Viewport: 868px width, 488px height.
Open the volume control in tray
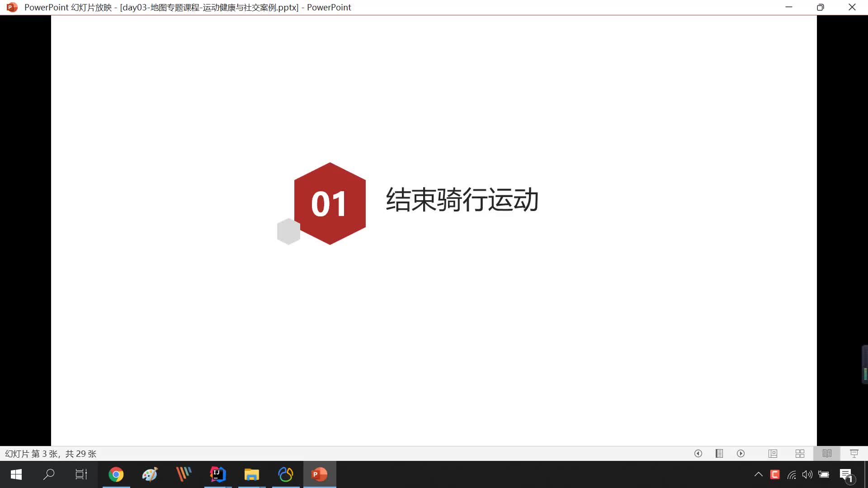tap(807, 474)
